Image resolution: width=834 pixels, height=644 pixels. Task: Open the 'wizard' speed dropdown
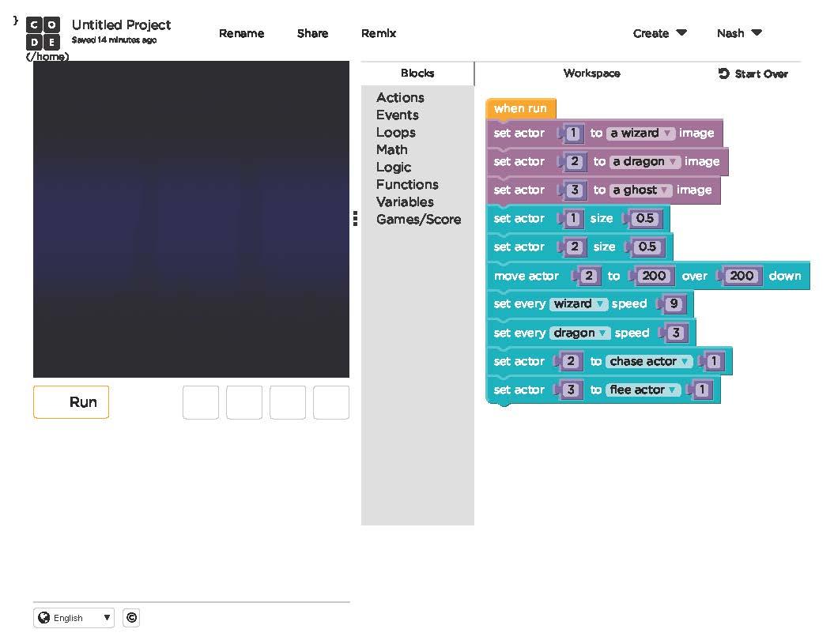(599, 303)
